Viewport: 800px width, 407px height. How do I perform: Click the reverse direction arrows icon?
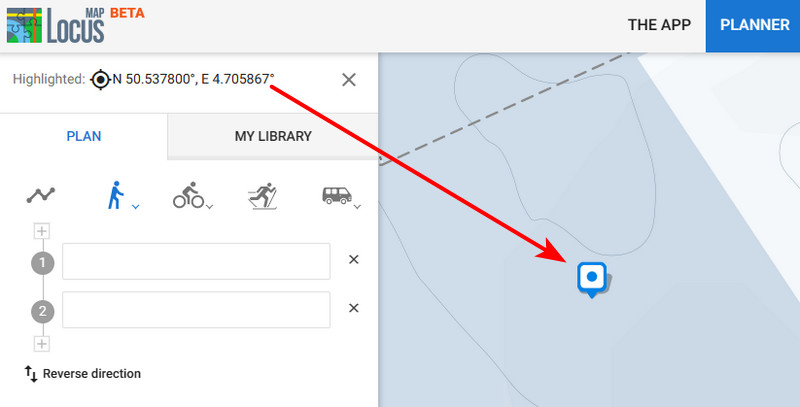[x=31, y=374]
